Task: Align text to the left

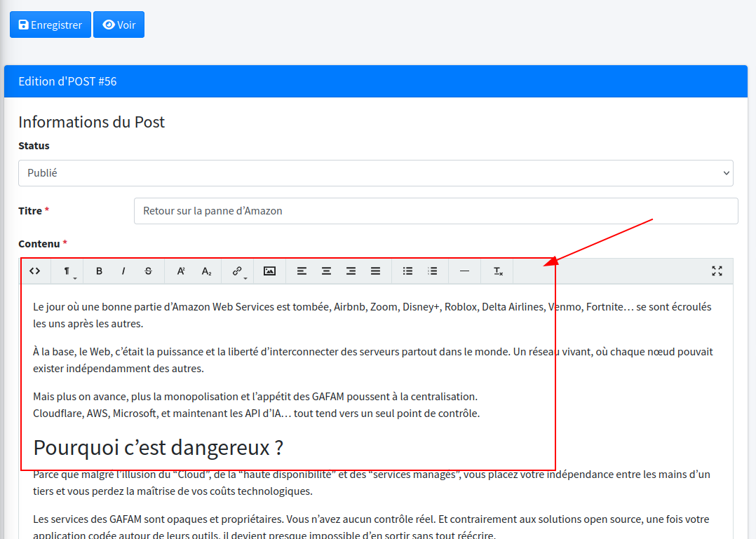Action: click(x=302, y=271)
